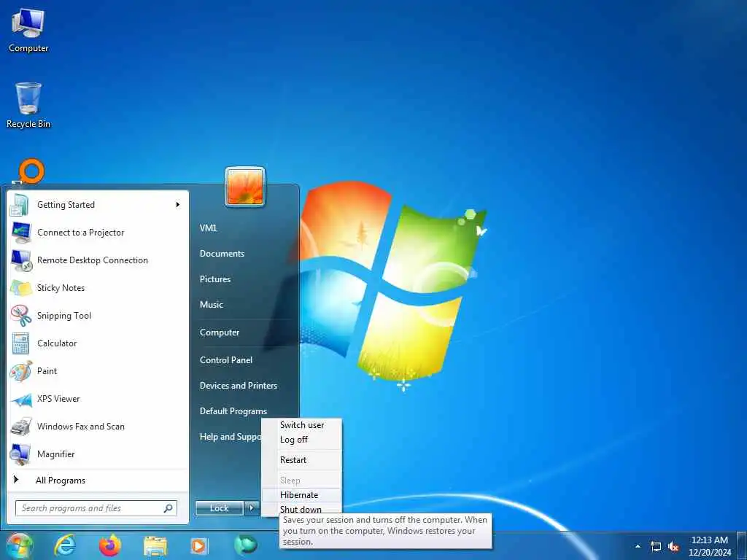This screenshot has width=747, height=560.
Task: Open Getting Started from Start menu
Action: 98,205
